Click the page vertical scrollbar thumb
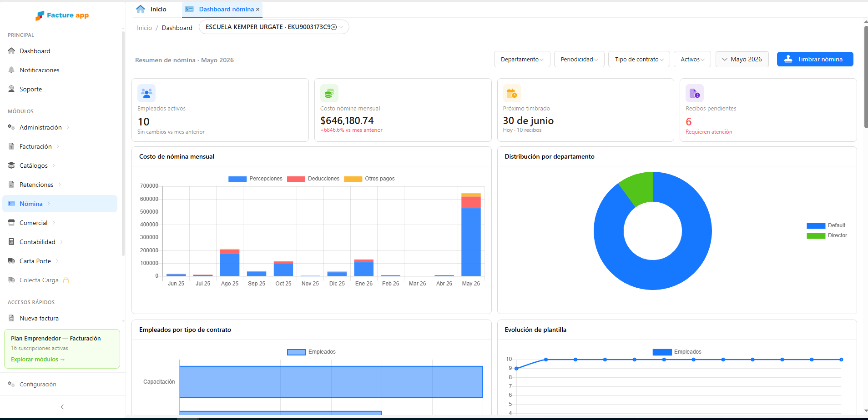868x420 pixels. [x=866, y=76]
